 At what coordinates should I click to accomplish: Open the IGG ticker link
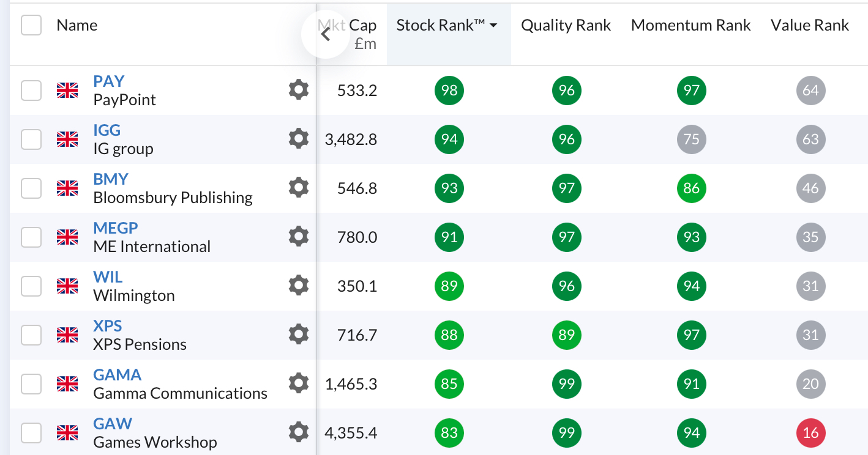coord(107,130)
